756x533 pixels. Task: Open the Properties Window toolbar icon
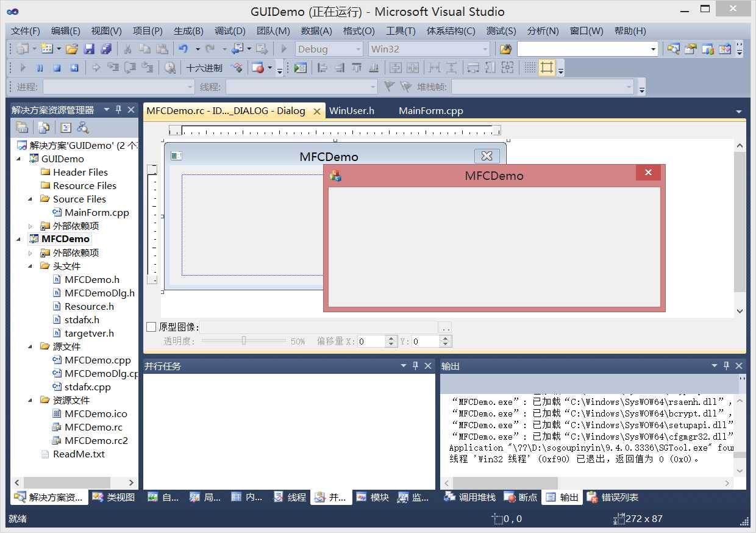(690, 49)
